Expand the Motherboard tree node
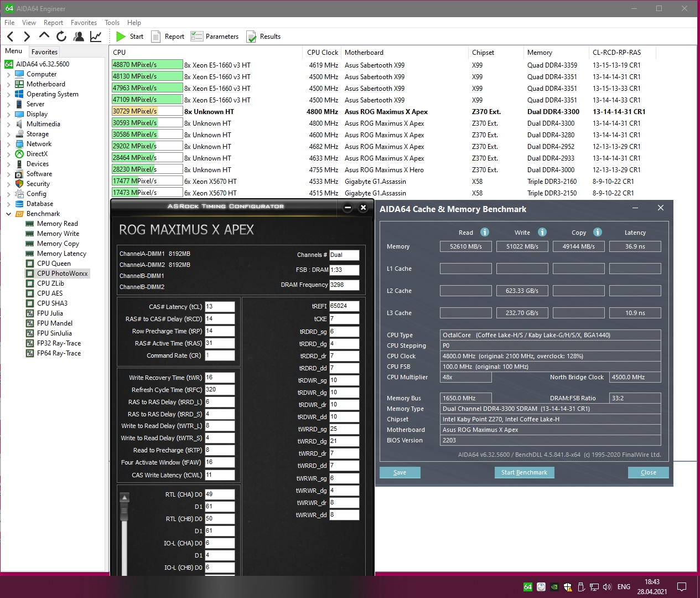 (x=8, y=84)
